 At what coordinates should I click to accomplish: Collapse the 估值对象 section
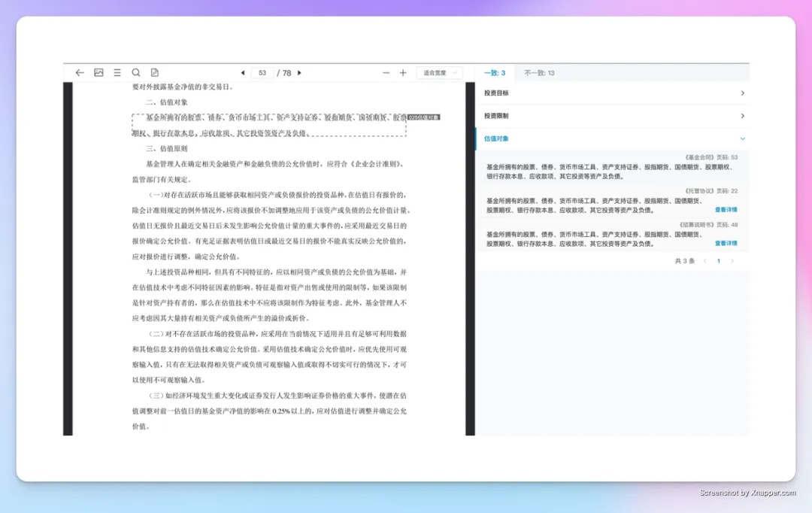(x=742, y=139)
